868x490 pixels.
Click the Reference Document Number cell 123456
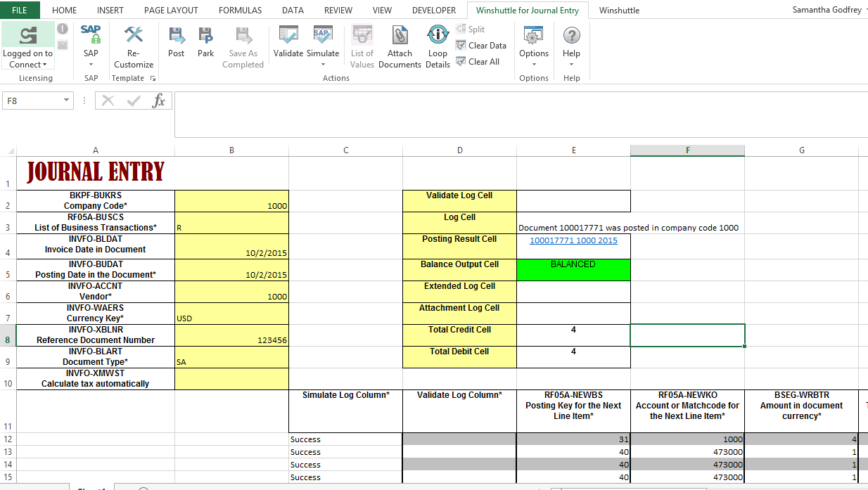coord(231,335)
